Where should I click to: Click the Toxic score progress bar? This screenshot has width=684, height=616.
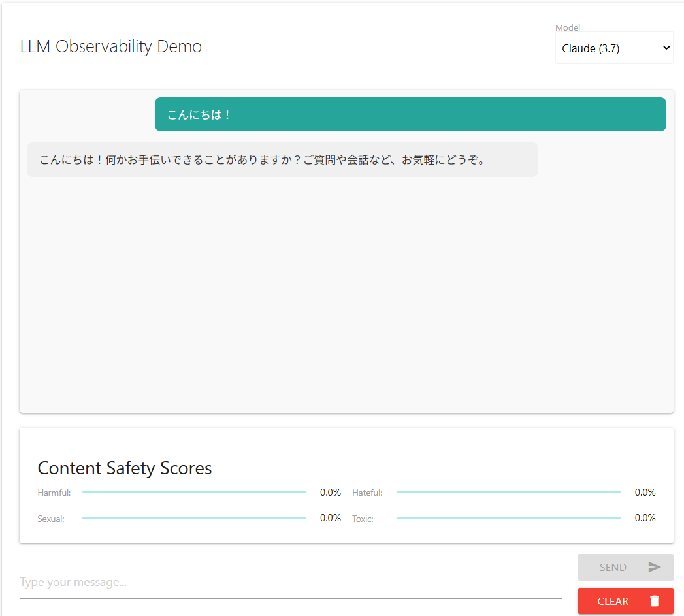(509, 518)
